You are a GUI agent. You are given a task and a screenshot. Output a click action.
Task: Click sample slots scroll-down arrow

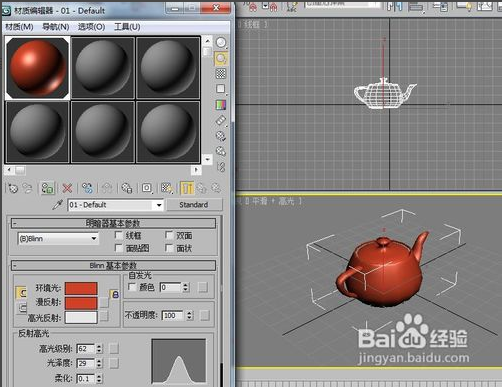tap(208, 159)
